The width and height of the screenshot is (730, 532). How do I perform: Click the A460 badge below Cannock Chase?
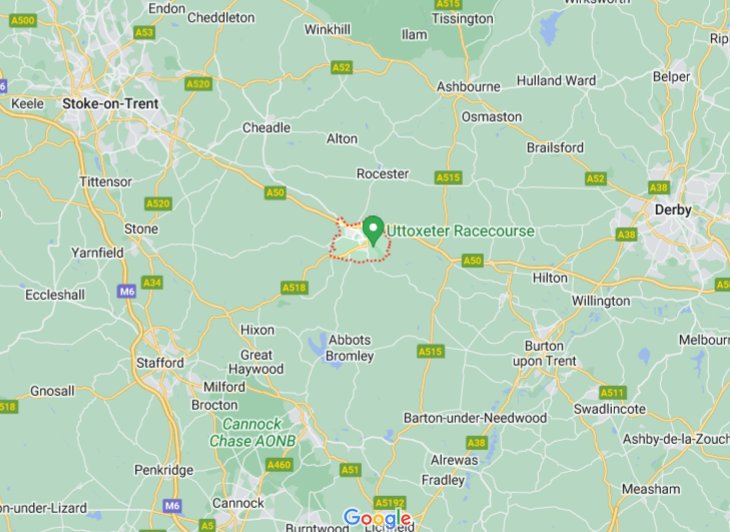279,465
